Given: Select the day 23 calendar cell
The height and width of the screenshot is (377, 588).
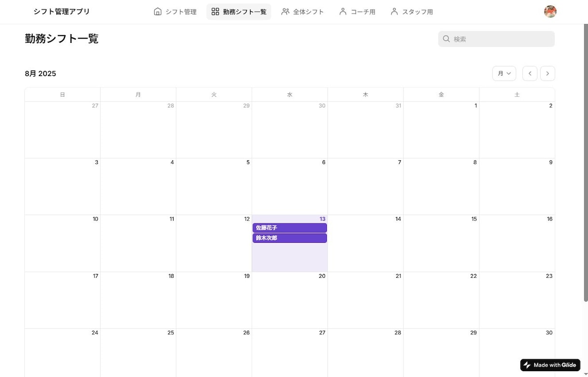Looking at the screenshot, I should [517, 300].
